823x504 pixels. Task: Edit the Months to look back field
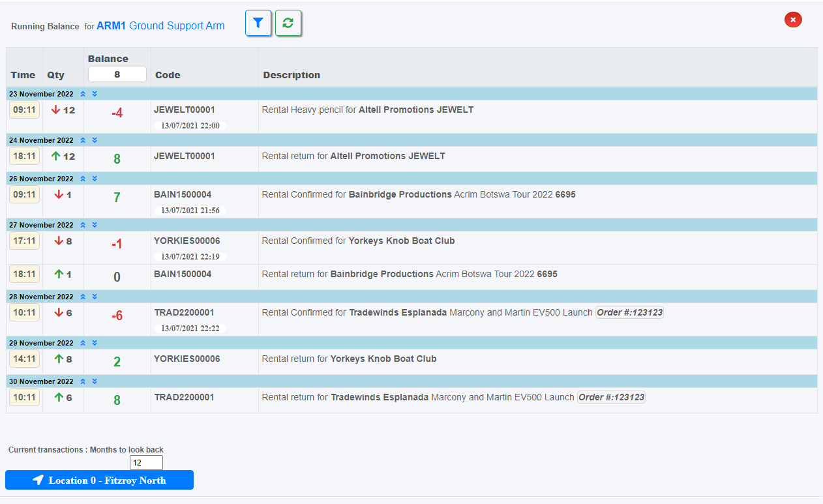click(x=146, y=462)
